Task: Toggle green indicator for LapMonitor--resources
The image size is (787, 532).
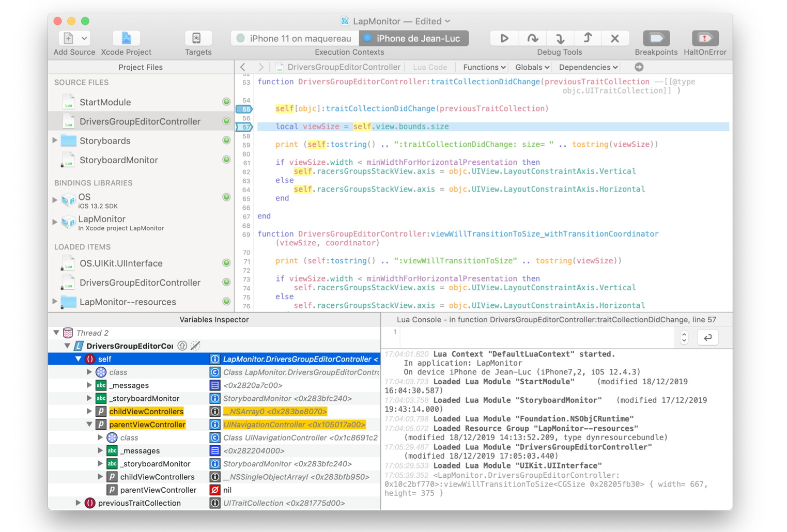Action: pos(226,302)
